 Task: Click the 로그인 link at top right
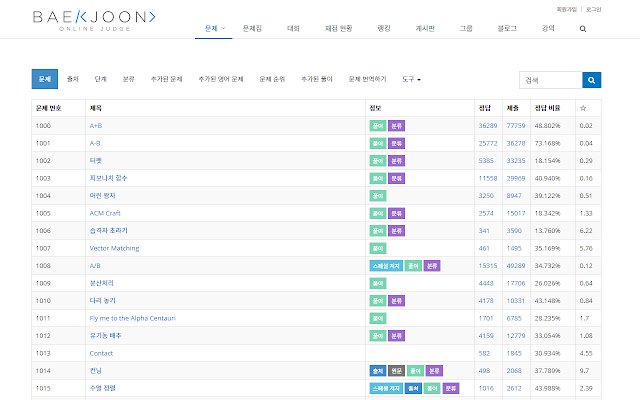click(x=593, y=9)
